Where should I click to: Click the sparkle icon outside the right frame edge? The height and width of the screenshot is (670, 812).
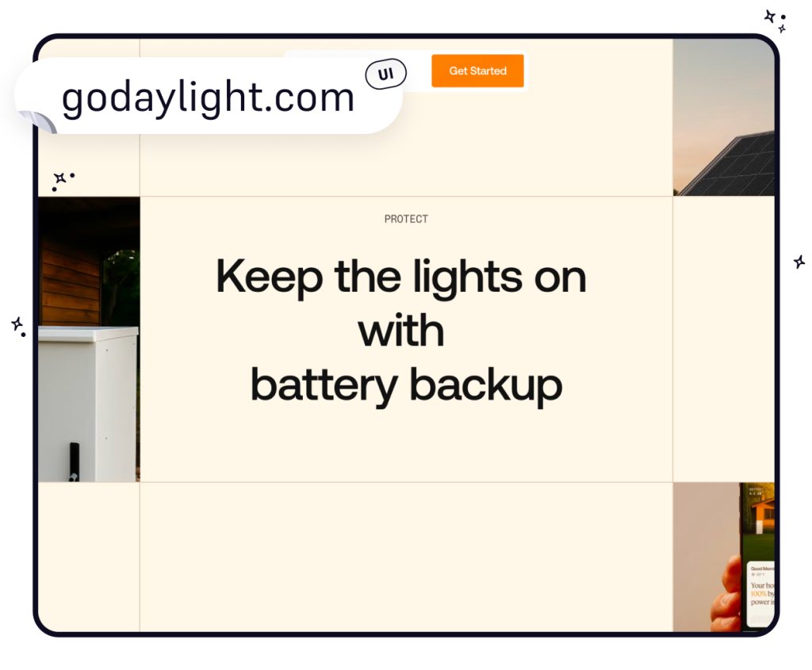pos(799,262)
